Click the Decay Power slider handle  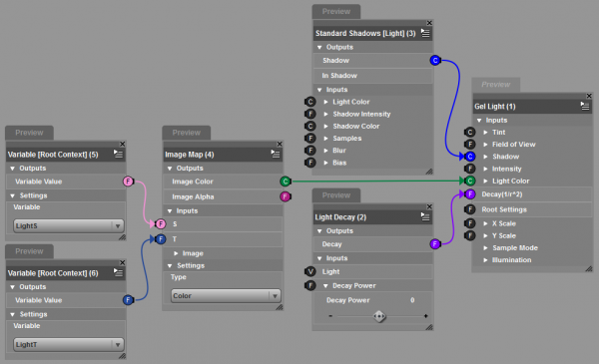[379, 316]
